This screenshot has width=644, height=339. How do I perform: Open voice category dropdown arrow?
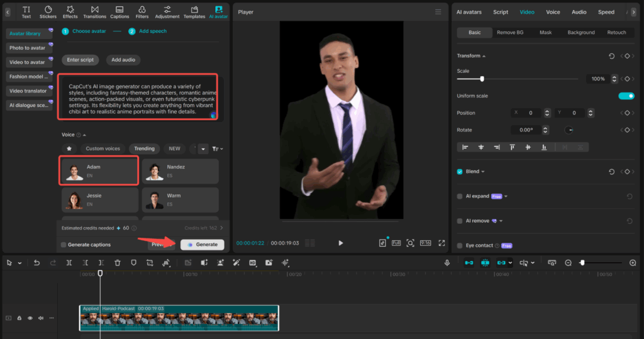tap(203, 149)
